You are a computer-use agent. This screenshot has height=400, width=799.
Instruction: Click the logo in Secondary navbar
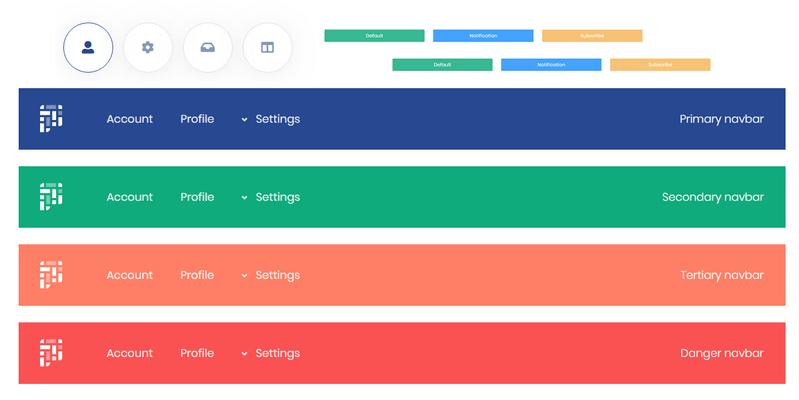click(51, 196)
